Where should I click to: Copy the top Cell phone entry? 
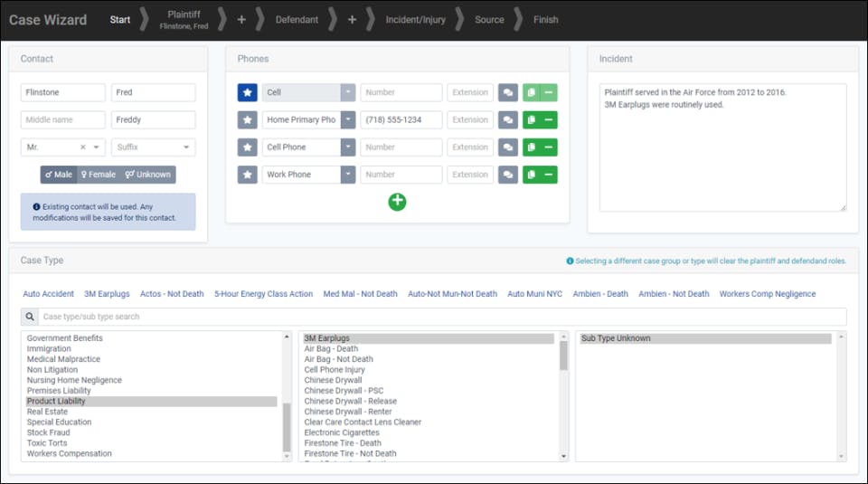coord(531,92)
